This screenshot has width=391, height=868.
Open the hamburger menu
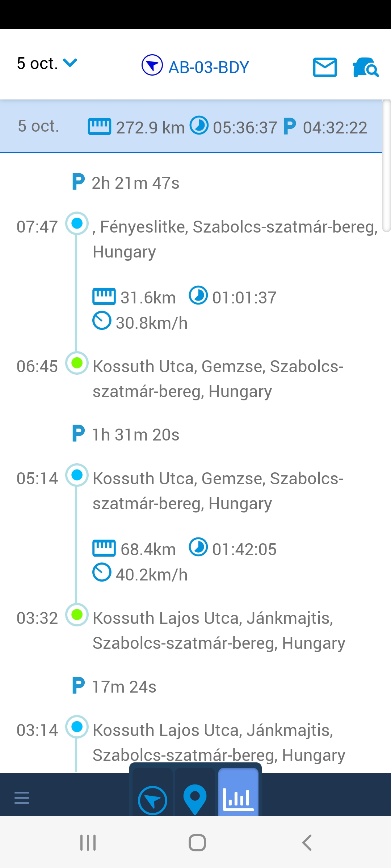point(22,797)
